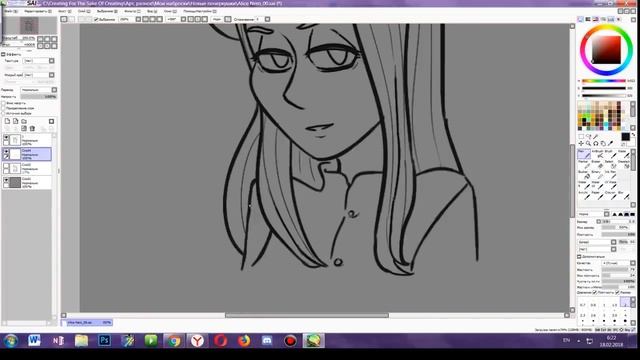Select the Acrylic brush tool

pyautogui.click(x=584, y=195)
